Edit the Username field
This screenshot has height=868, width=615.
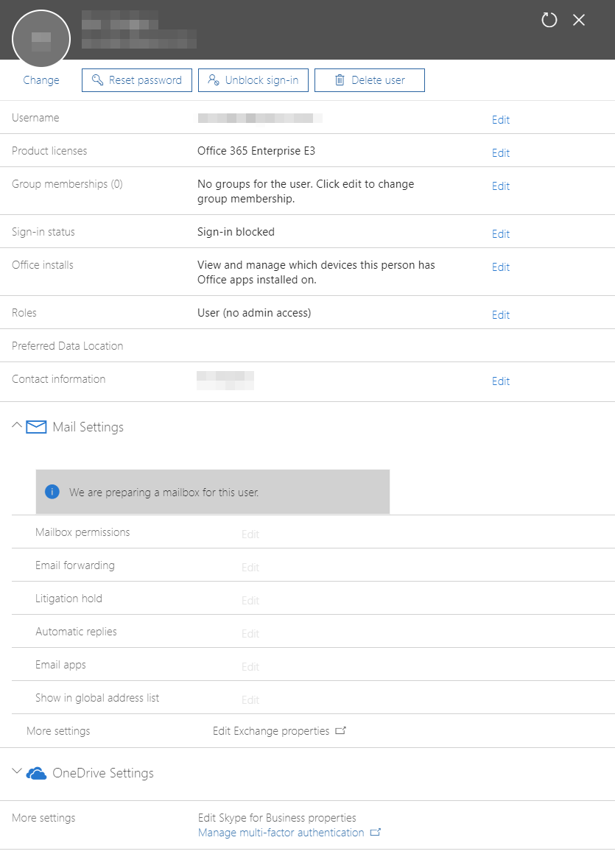point(501,120)
